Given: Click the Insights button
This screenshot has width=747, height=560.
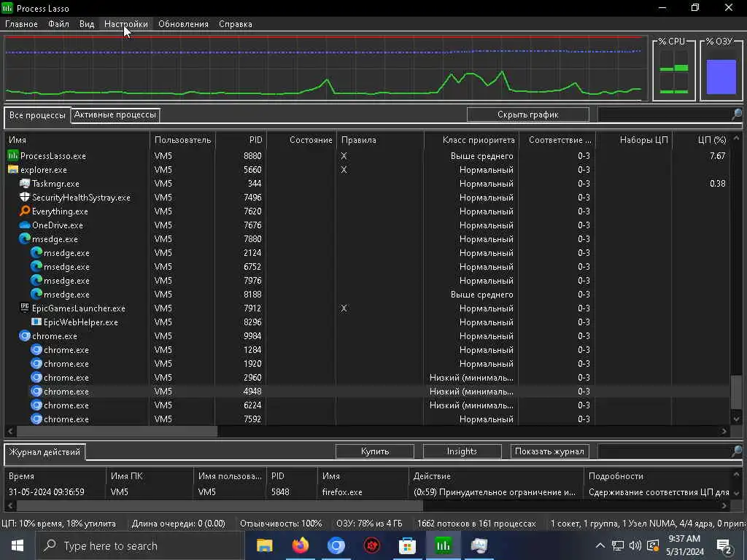Looking at the screenshot, I should [462, 451].
